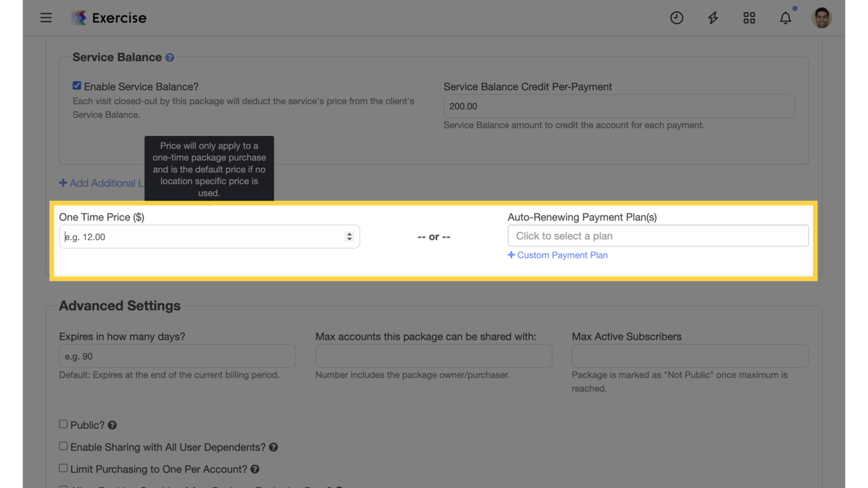Click the lightning bolt quick actions icon

[713, 18]
